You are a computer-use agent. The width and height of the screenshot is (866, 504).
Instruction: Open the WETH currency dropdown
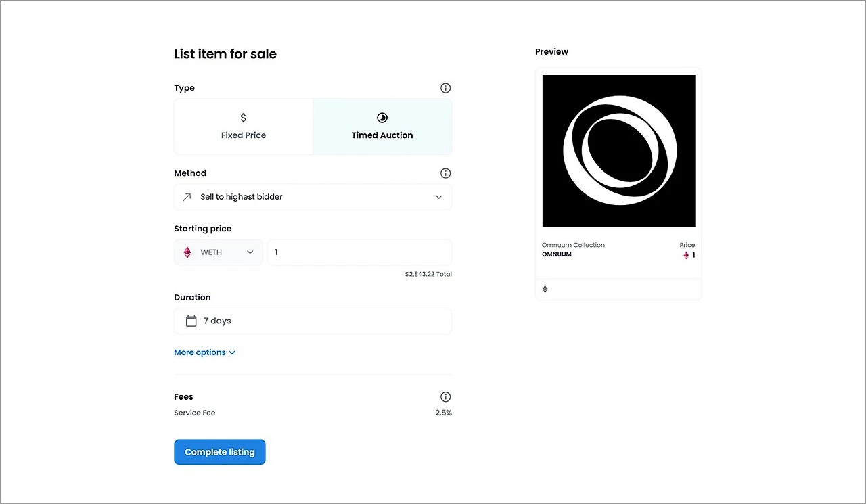(x=219, y=252)
